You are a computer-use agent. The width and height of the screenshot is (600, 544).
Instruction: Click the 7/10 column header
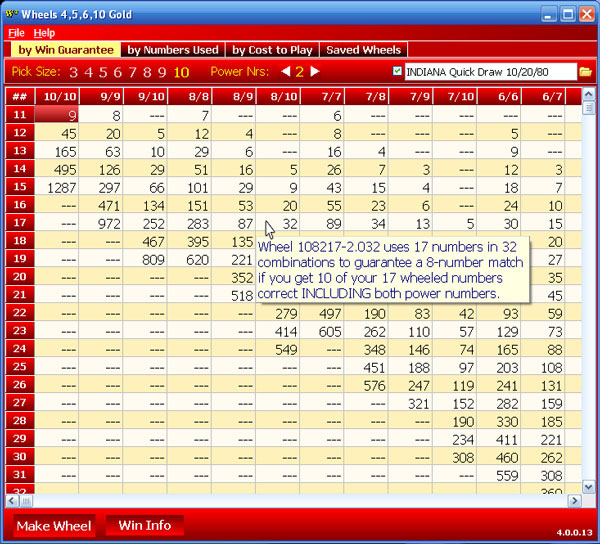(x=455, y=96)
